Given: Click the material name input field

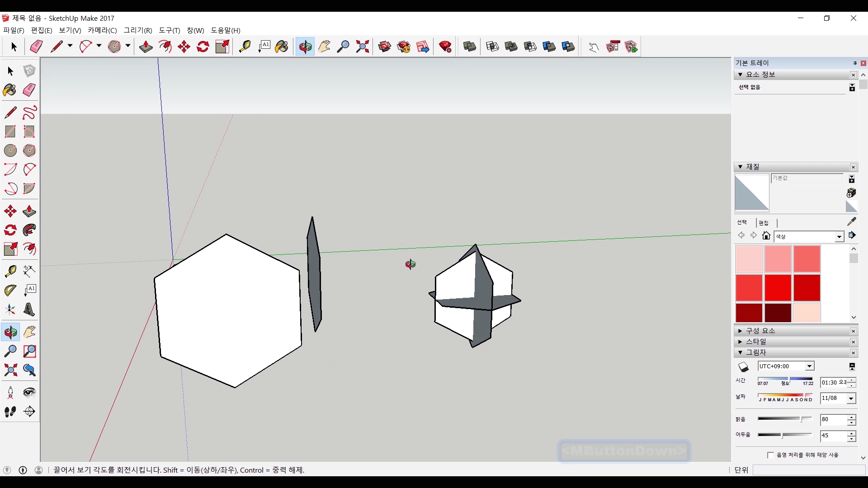Looking at the screenshot, I should point(807,178).
